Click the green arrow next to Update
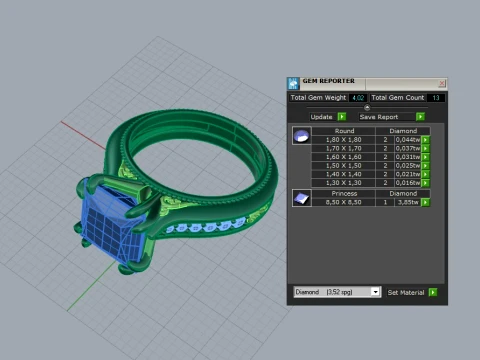The width and height of the screenshot is (480, 360). coord(342,117)
